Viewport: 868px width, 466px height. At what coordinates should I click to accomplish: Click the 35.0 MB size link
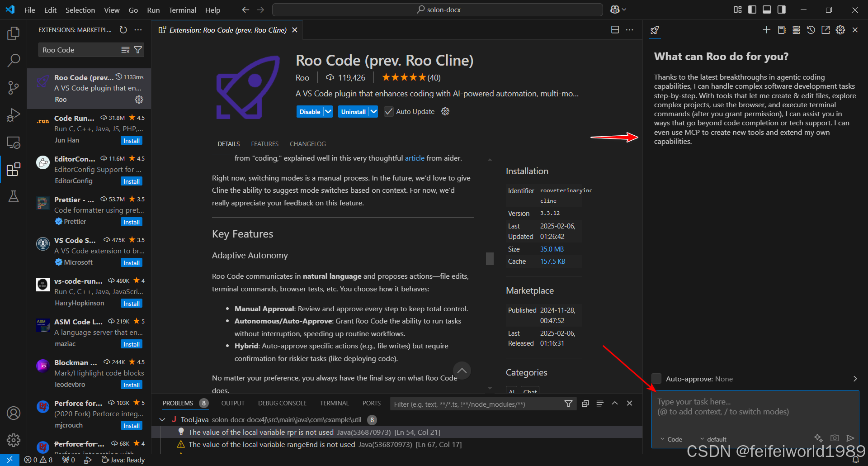point(552,249)
